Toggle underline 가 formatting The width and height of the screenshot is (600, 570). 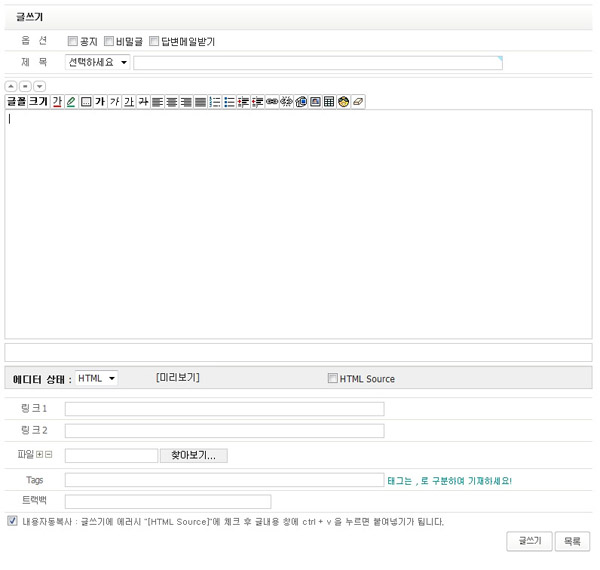coord(129,102)
